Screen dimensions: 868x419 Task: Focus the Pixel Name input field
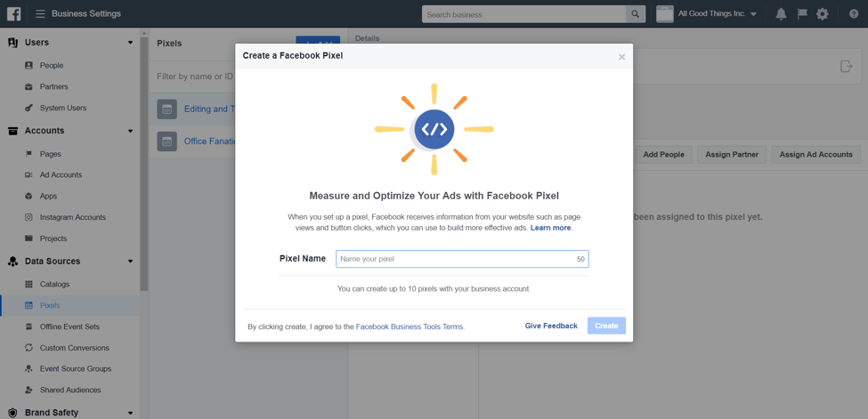click(456, 259)
